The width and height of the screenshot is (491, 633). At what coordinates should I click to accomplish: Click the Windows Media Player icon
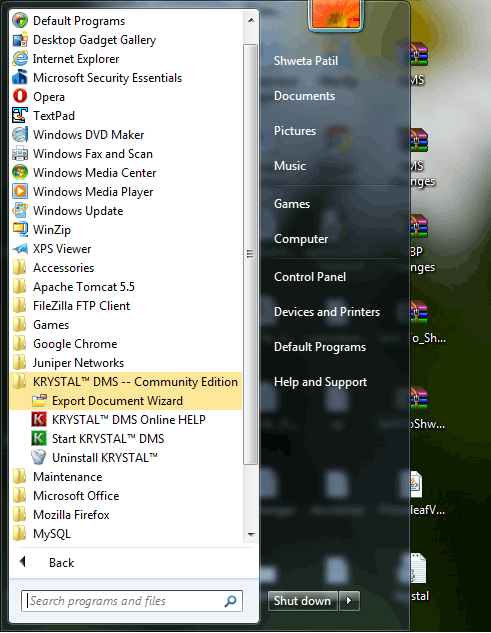pyautogui.click(x=20, y=191)
